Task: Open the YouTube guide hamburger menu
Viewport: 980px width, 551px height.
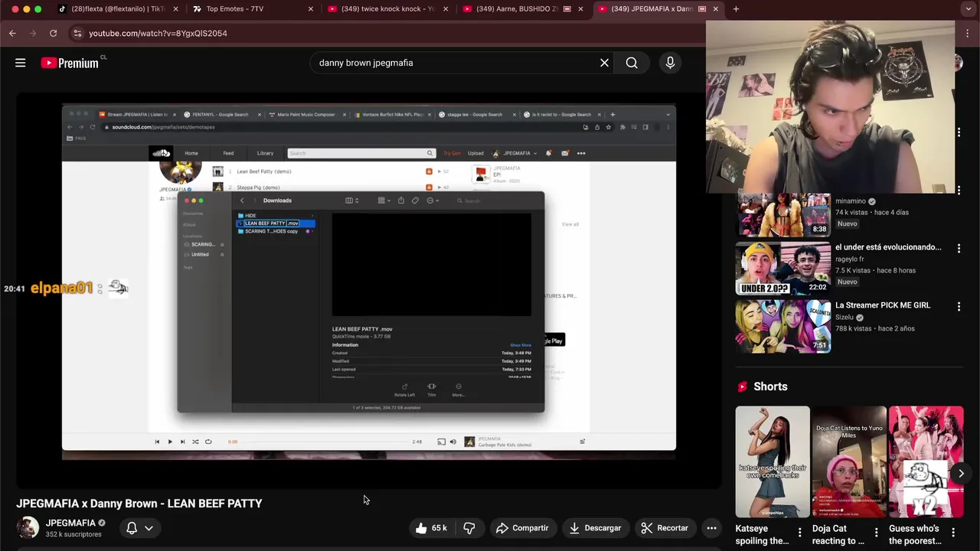Action: tap(21, 63)
